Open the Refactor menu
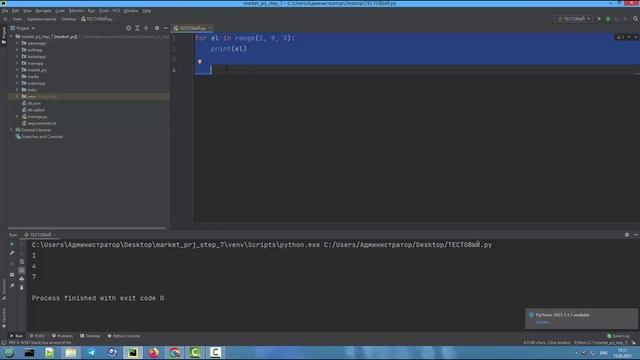Screen dimensions: 640x360 (76, 11)
